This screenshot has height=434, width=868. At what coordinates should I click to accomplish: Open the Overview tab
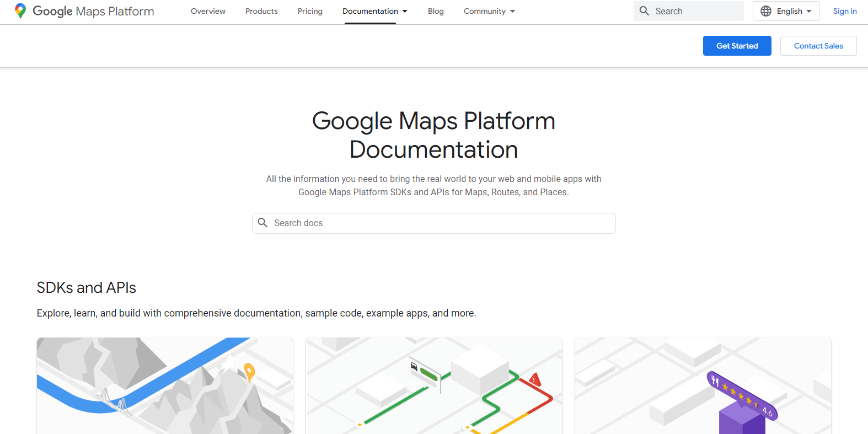coord(208,11)
